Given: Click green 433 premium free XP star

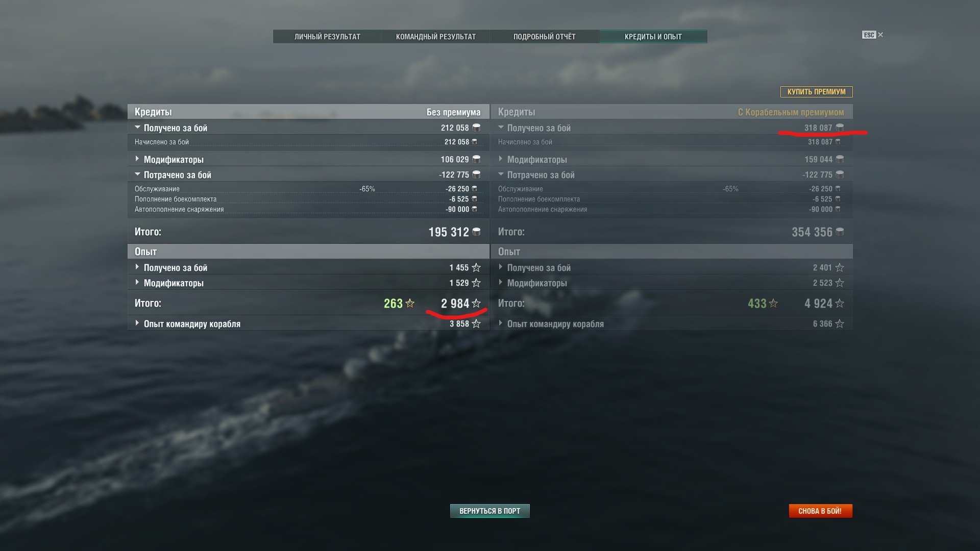Looking at the screenshot, I should point(773,304).
